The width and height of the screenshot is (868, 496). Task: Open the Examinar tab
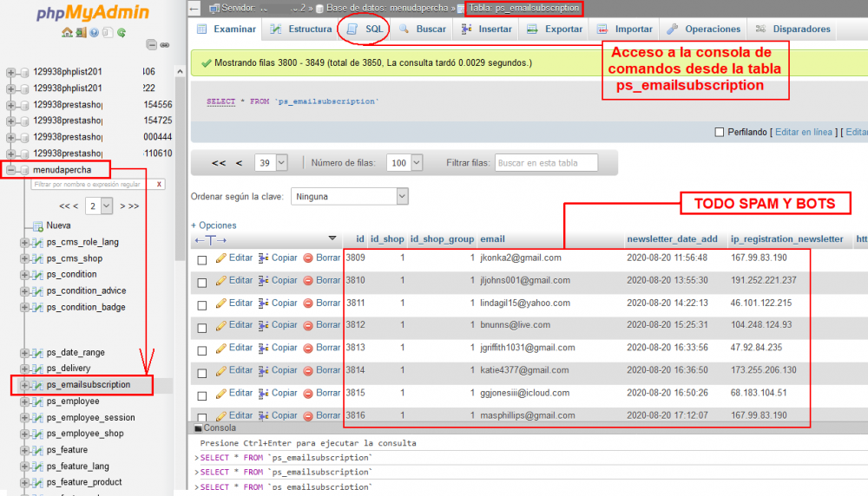point(227,29)
